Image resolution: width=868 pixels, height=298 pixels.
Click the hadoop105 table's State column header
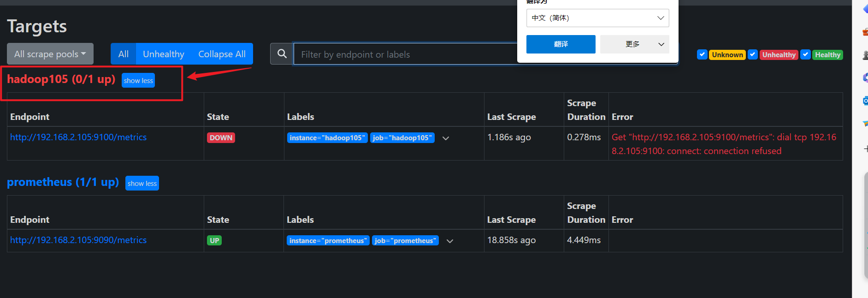pyautogui.click(x=218, y=117)
